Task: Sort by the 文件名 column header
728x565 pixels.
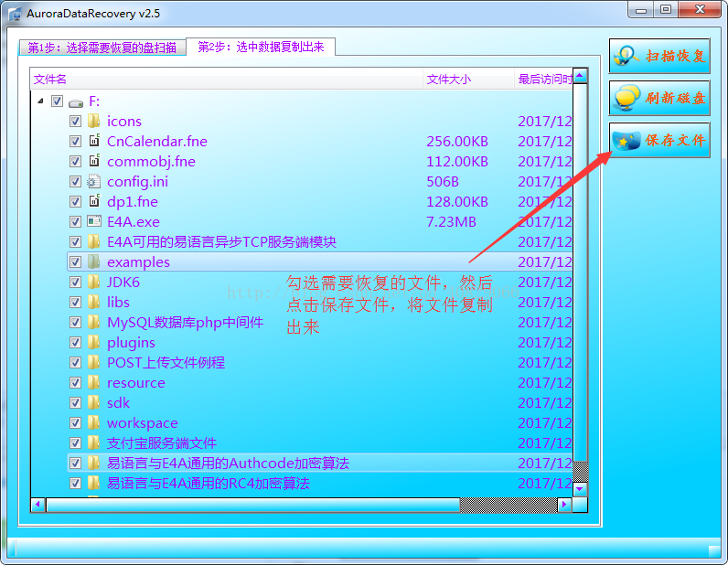Action: 227,80
